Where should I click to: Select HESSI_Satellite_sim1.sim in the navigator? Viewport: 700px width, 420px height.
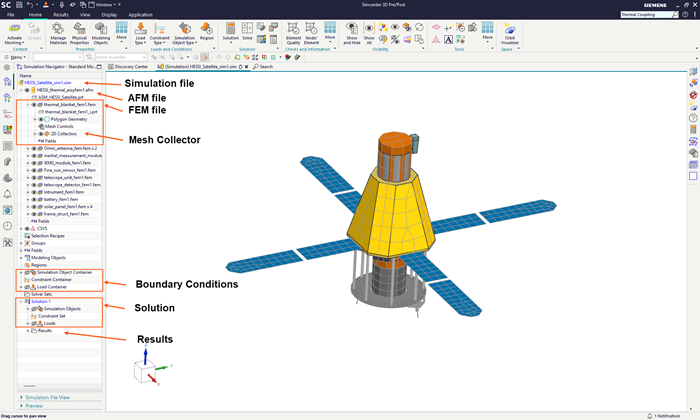(47, 83)
